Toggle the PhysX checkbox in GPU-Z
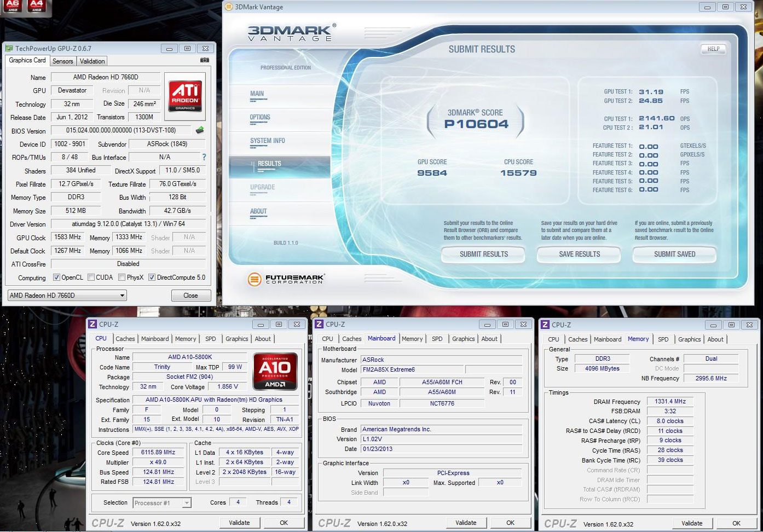The height and width of the screenshot is (532, 763). click(x=122, y=277)
